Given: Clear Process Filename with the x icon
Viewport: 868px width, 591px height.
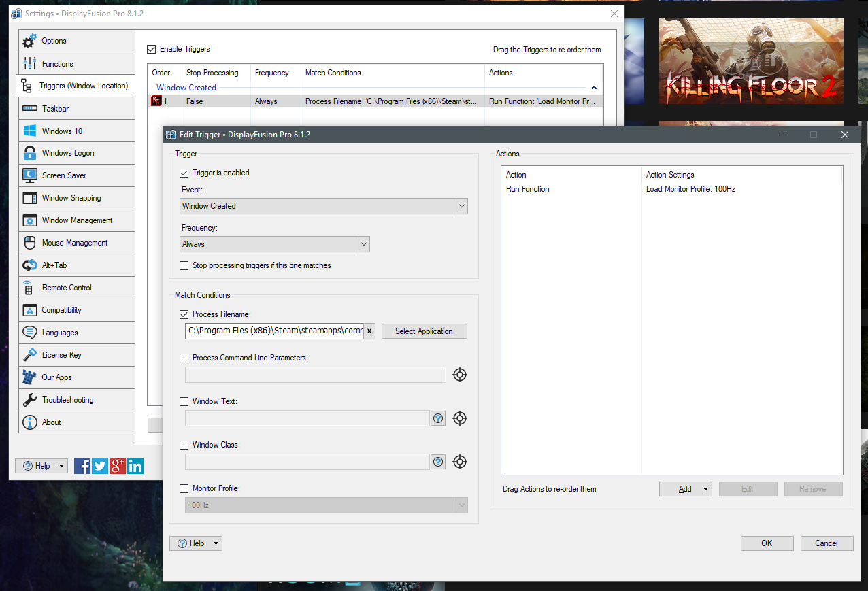Looking at the screenshot, I should pyautogui.click(x=369, y=331).
